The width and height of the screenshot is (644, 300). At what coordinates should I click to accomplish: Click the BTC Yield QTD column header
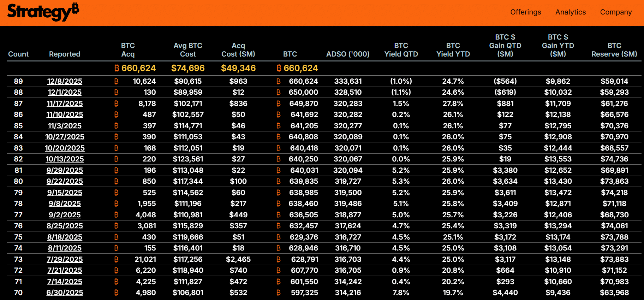click(401, 50)
